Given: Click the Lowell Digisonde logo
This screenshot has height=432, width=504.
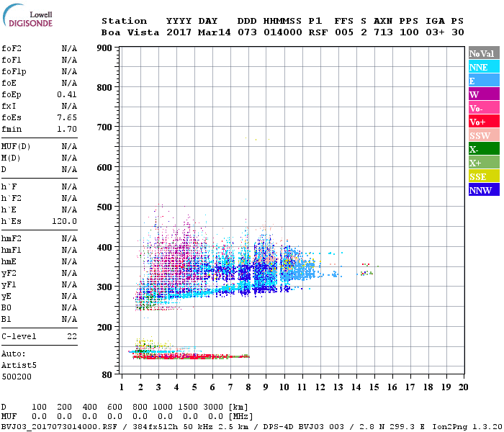Looking at the screenshot, I should click(x=27, y=16).
